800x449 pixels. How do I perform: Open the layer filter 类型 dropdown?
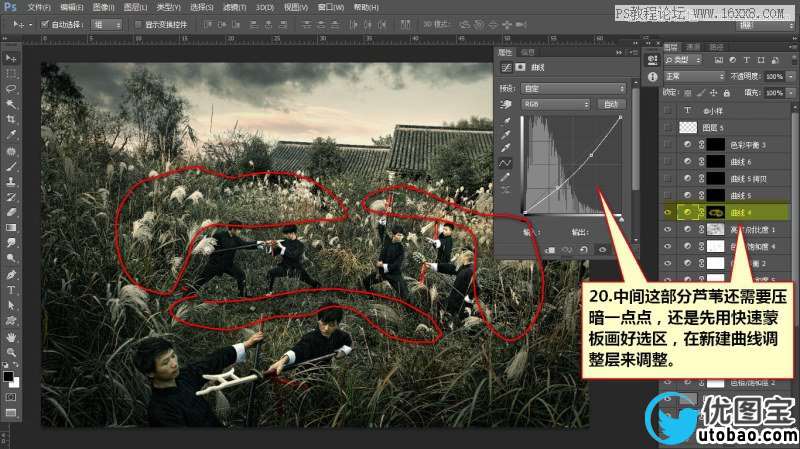point(683,60)
